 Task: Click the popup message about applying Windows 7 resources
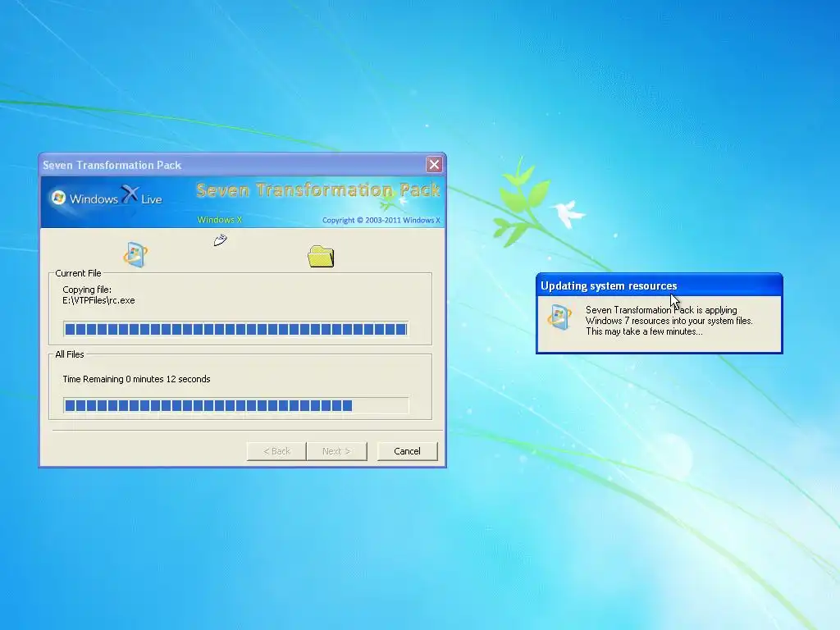(x=669, y=321)
